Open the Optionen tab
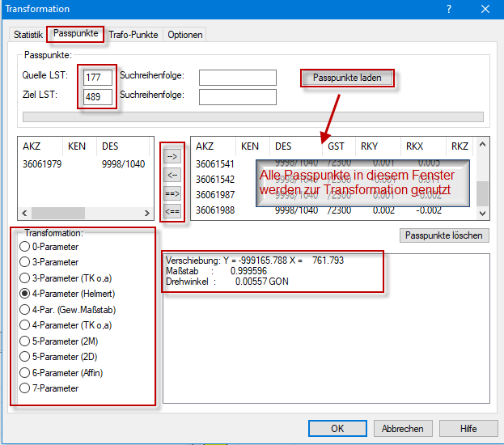 pyautogui.click(x=185, y=35)
